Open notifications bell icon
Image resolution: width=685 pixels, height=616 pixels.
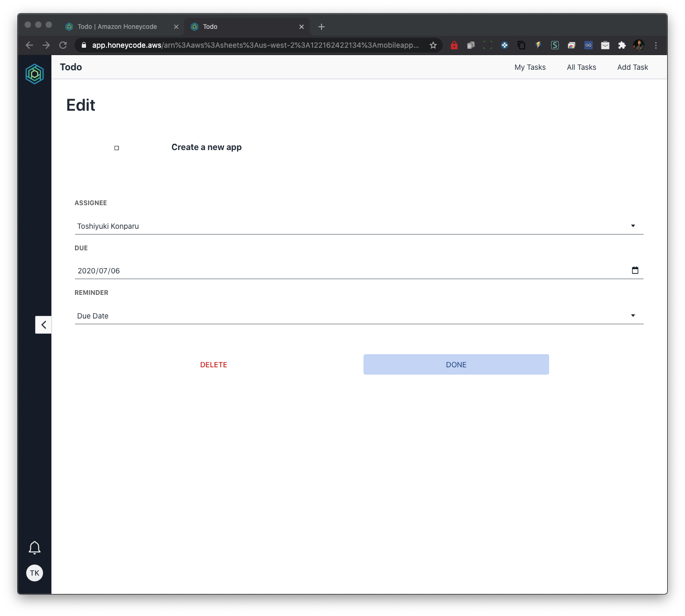click(35, 548)
